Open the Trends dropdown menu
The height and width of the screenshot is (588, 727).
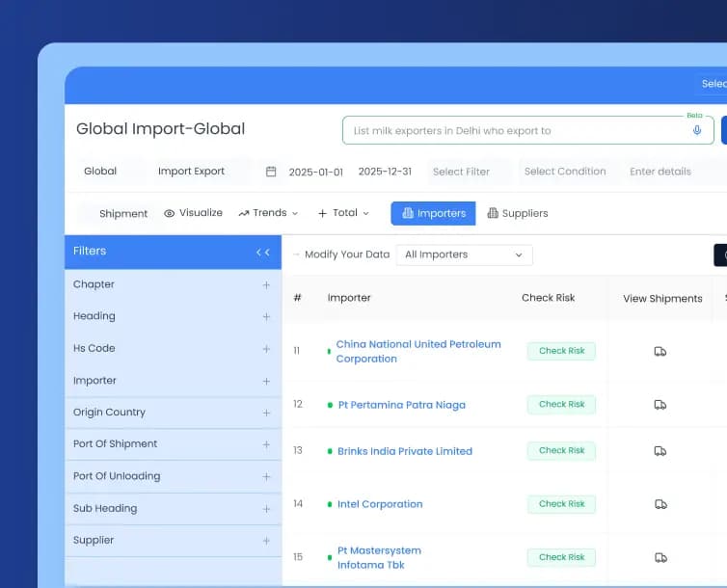click(268, 213)
